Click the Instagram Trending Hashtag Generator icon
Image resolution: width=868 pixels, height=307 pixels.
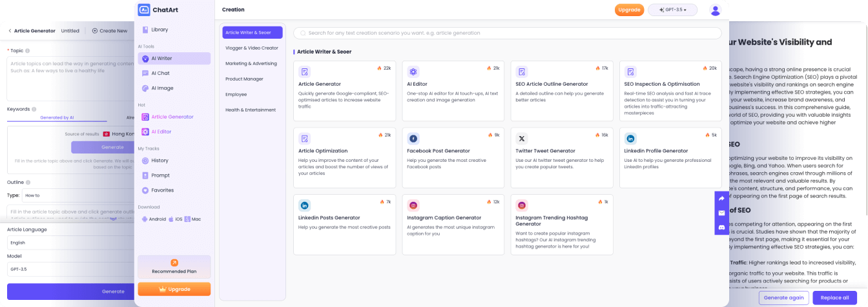(522, 206)
